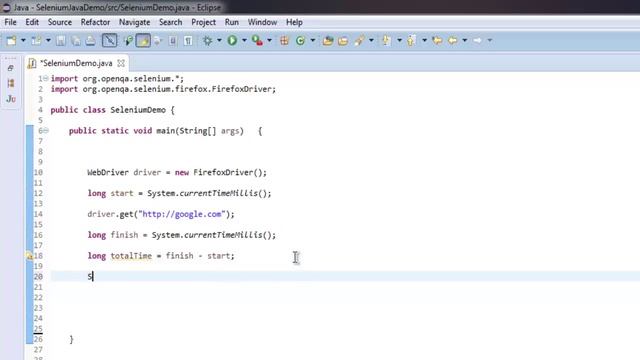Open the Back history dropdown arrow

pyautogui.click(x=464, y=40)
